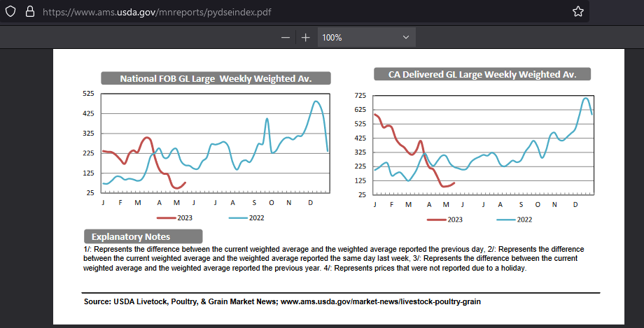The height and width of the screenshot is (328, 644).
Task: Click the National FOB GL Large chart title
Action: 215,78
